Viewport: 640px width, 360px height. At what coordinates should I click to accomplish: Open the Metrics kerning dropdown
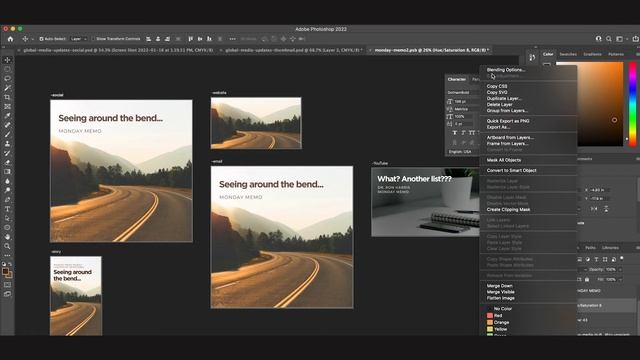point(465,109)
